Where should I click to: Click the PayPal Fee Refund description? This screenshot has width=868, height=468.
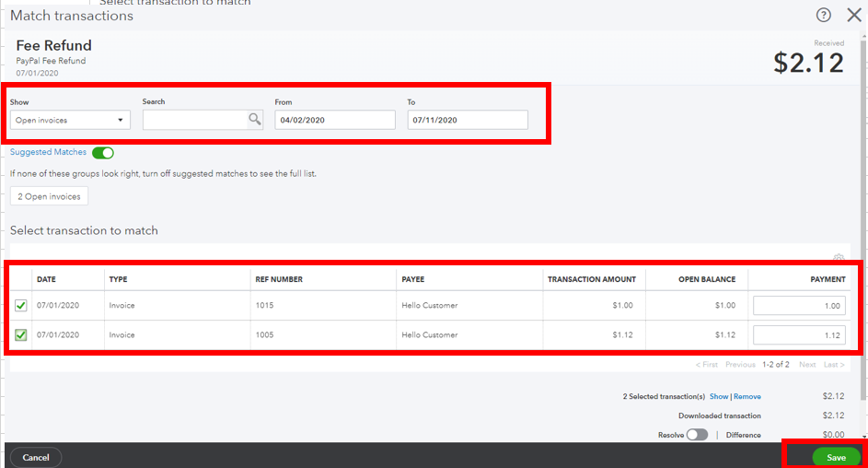point(51,61)
